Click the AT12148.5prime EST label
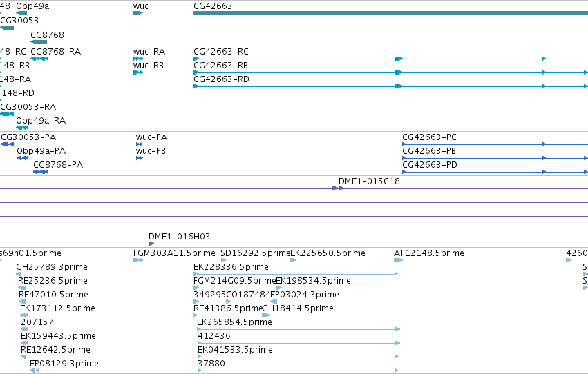 point(429,253)
